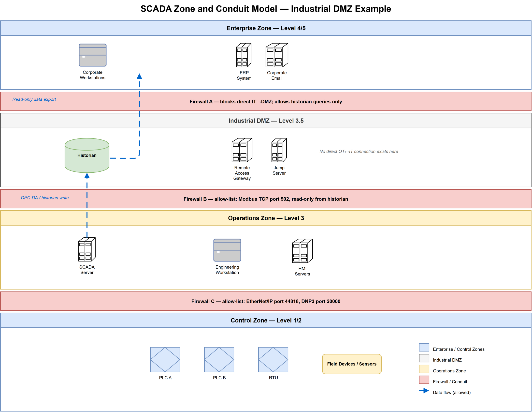Click the Engineering Workstation icon

(227, 250)
